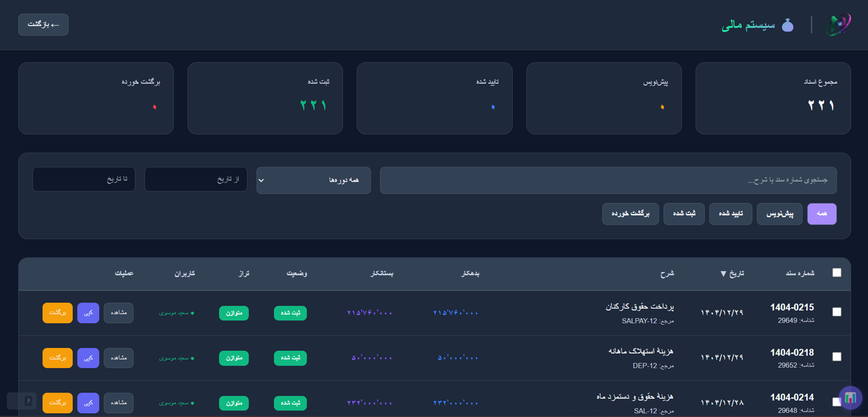The width and height of the screenshot is (868, 417).
Task: Click کپی for document 1404-0215
Action: pyautogui.click(x=88, y=313)
